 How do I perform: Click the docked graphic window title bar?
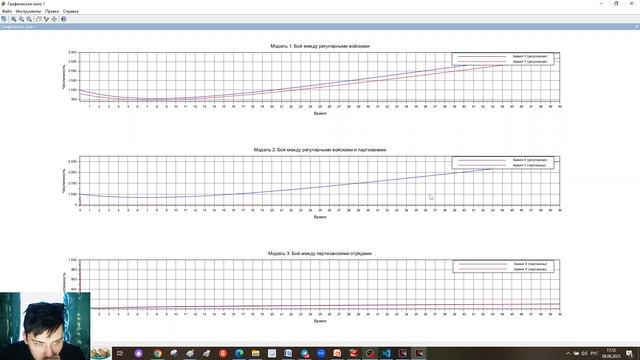[x=320, y=27]
